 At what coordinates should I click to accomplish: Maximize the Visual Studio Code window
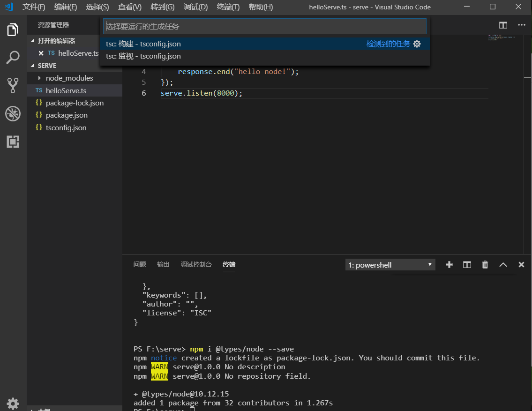pos(493,7)
